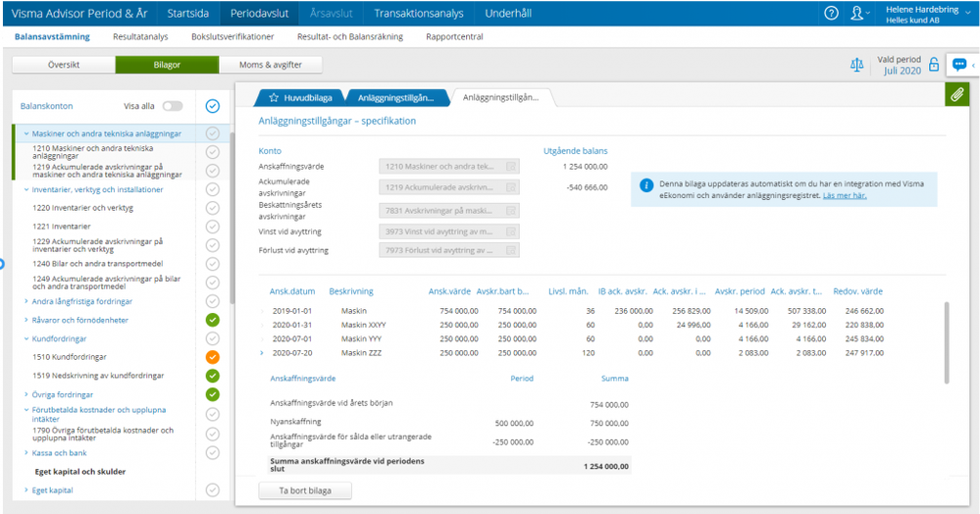Switch to the Moms & avgifter tab
Image resolution: width=980 pixels, height=514 pixels.
271,65
